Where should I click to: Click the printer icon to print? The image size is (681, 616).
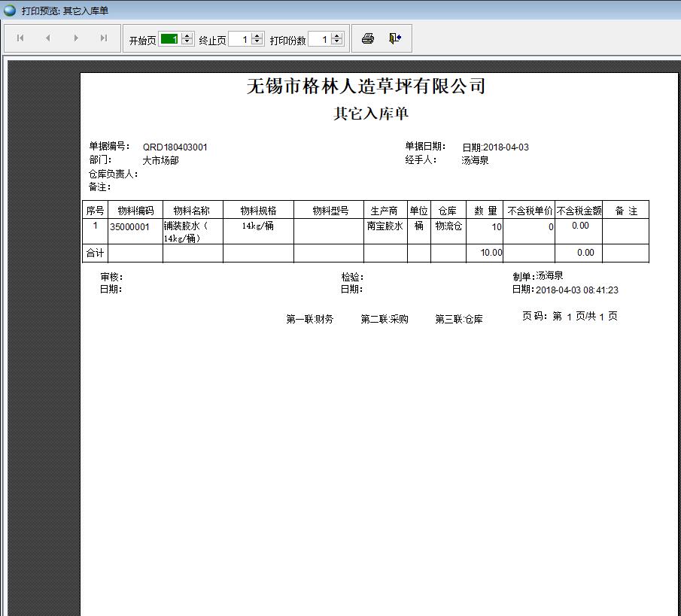coord(368,38)
